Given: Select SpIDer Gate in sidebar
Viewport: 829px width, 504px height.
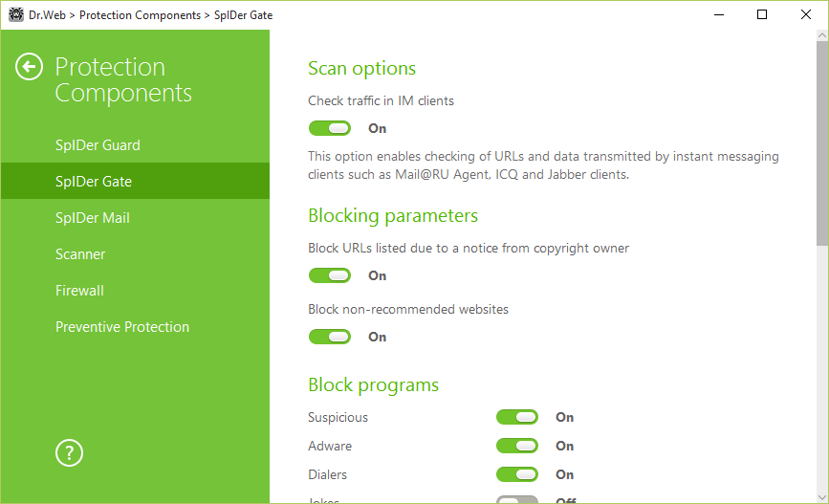Looking at the screenshot, I should coord(94,182).
